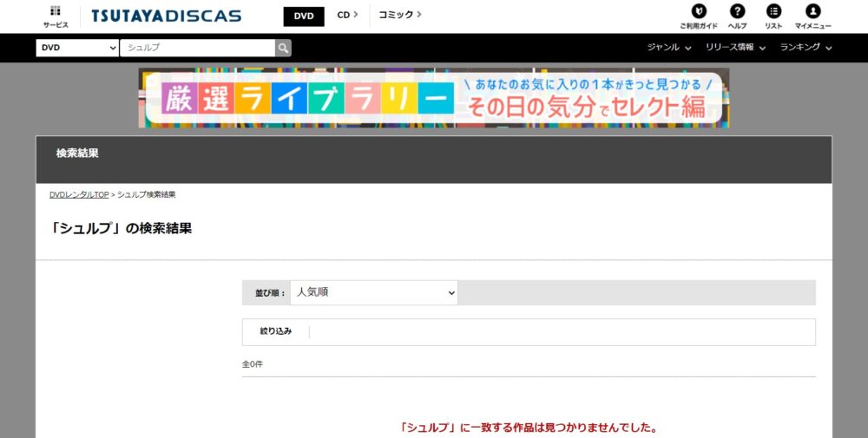Expand the ジャンル menu

[x=669, y=48]
